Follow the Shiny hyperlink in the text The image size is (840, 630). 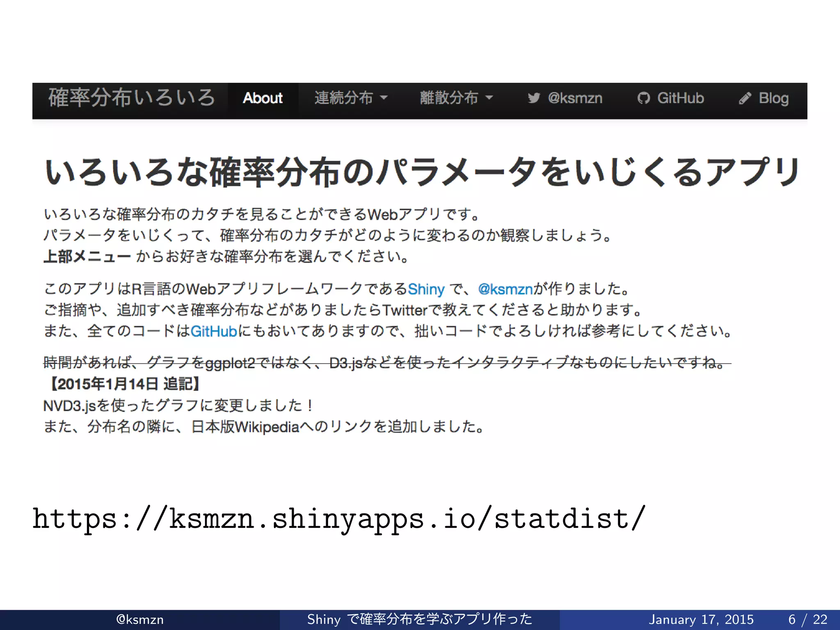(426, 289)
